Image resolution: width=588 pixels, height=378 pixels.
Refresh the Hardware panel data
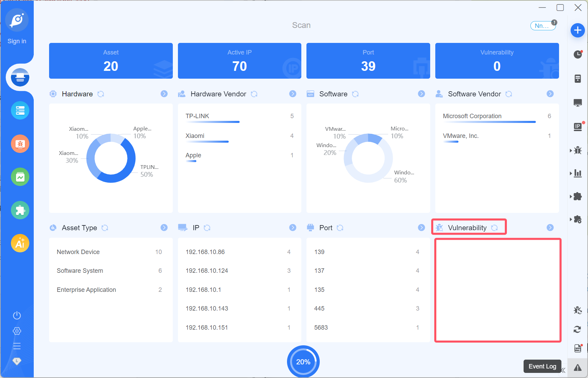click(x=101, y=94)
